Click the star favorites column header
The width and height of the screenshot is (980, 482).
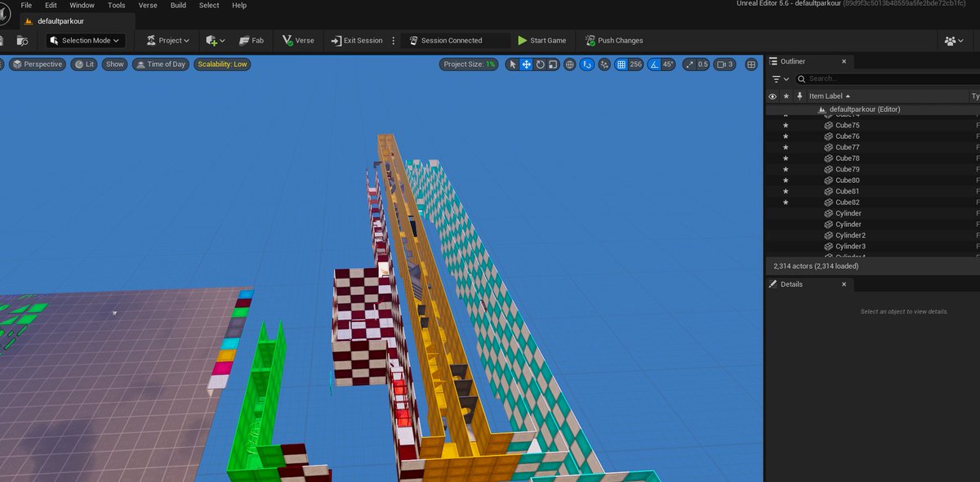click(786, 96)
